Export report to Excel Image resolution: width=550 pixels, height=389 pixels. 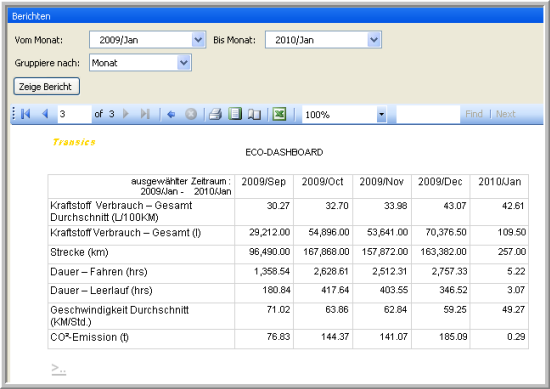279,114
